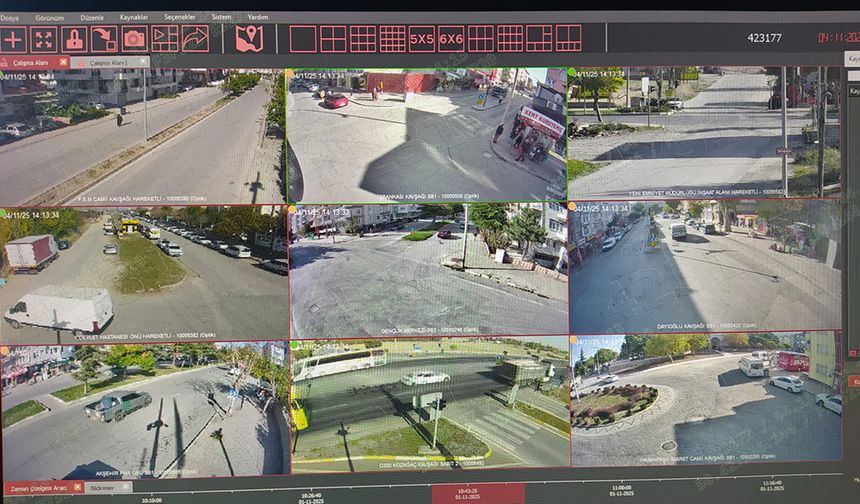This screenshot has height=504, width=860.
Task: Select the F.S.M Camii Kavşağı camera feed
Action: pos(142,136)
